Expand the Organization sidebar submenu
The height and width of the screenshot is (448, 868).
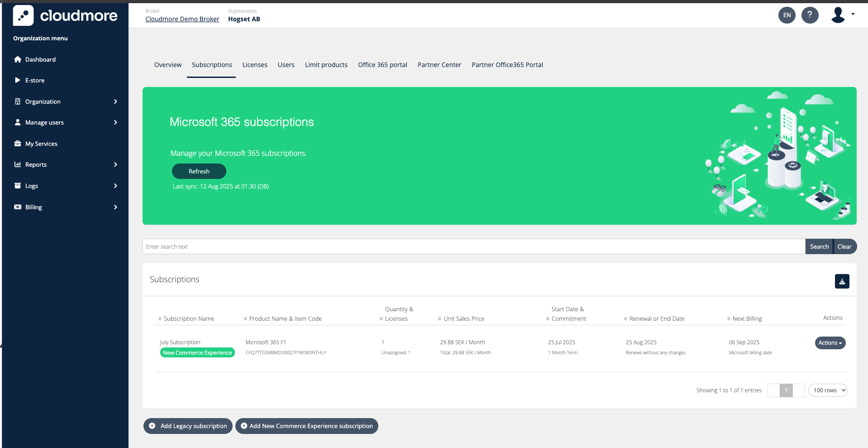click(115, 101)
